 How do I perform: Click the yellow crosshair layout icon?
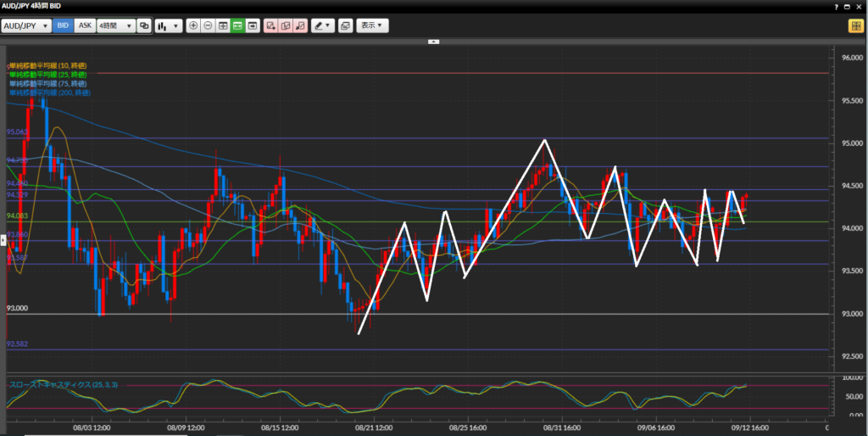pos(855,25)
